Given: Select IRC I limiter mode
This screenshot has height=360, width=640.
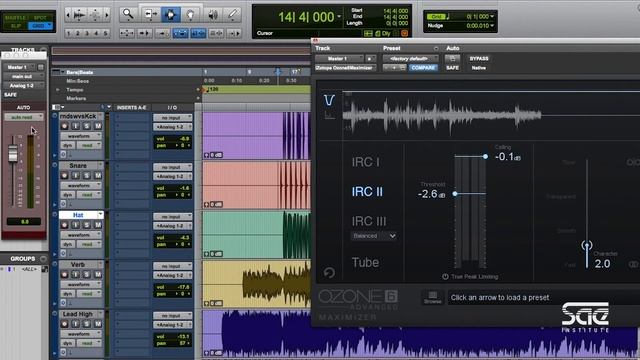Looking at the screenshot, I should pos(366,162).
